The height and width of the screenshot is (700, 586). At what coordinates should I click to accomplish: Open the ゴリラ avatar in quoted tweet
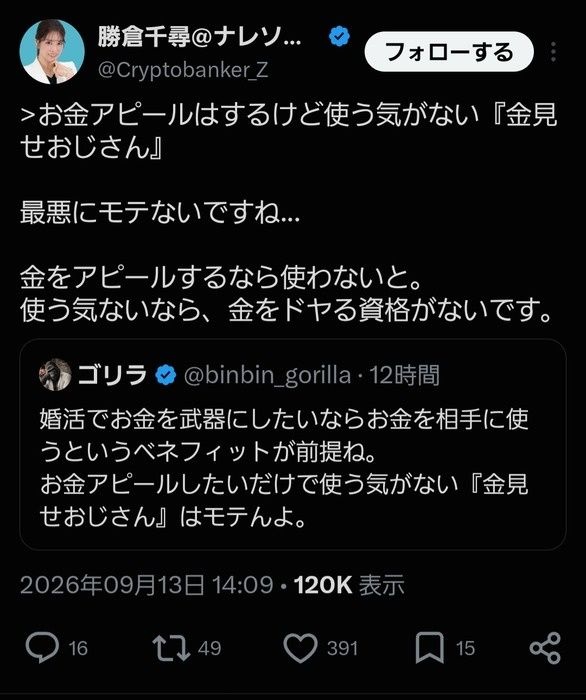point(55,375)
